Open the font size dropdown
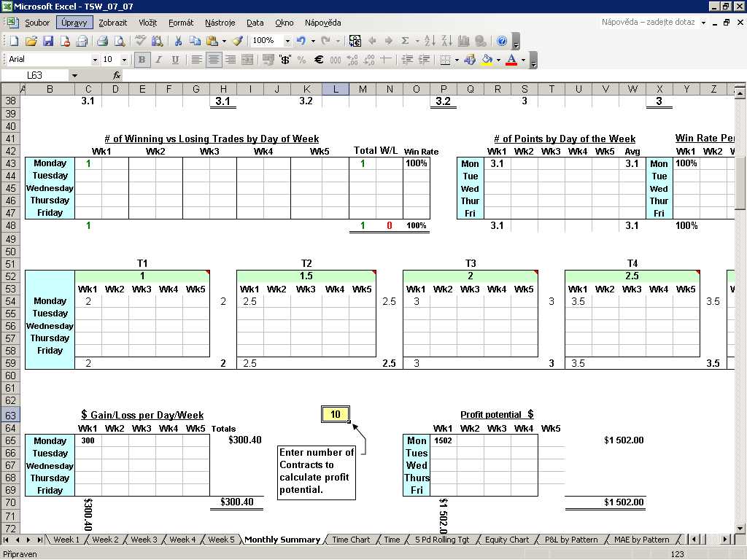This screenshot has width=747, height=560. [124, 60]
